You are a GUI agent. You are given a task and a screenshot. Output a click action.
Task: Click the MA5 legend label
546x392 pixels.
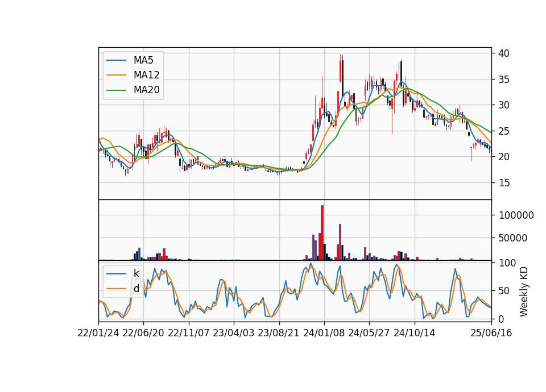tap(143, 60)
